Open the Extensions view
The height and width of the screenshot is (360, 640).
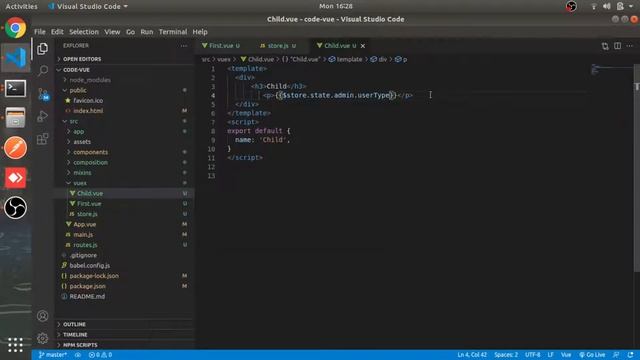pyautogui.click(x=42, y=139)
